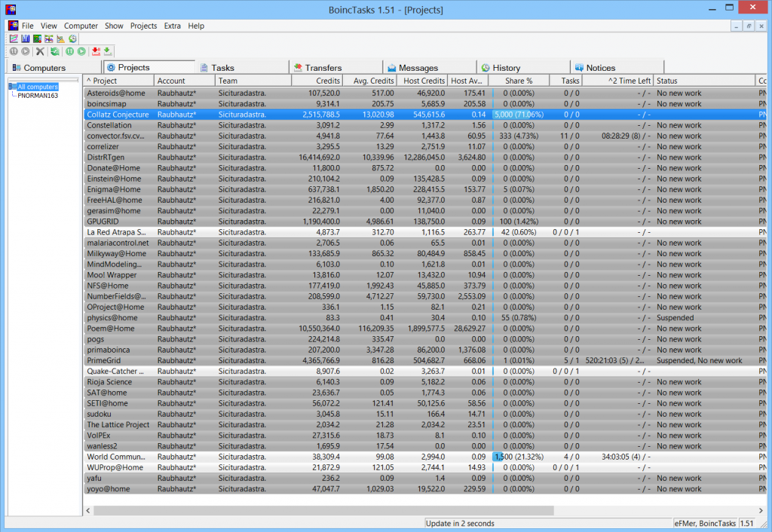The height and width of the screenshot is (532, 772).
Task: Click the black X toolbar icon
Action: click(41, 51)
